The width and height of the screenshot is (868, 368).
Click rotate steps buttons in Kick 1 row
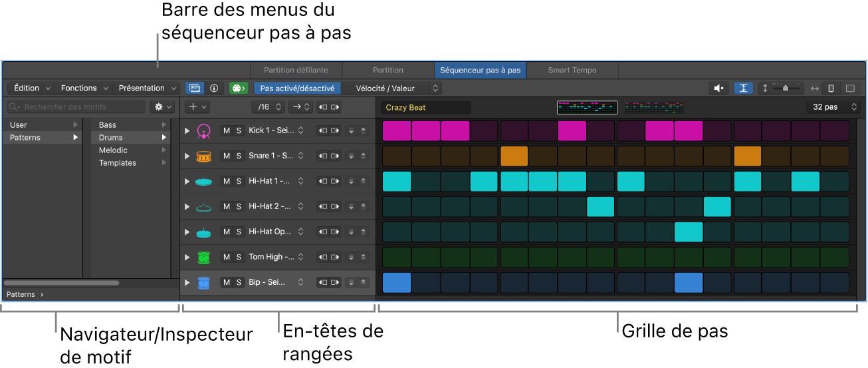pyautogui.click(x=329, y=131)
